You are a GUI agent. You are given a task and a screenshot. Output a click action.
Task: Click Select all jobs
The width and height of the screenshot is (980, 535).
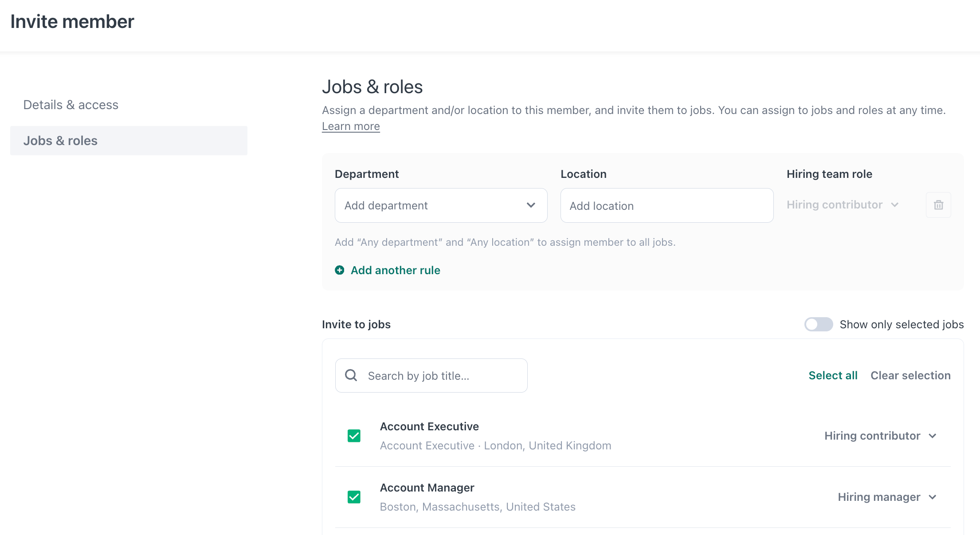click(833, 375)
